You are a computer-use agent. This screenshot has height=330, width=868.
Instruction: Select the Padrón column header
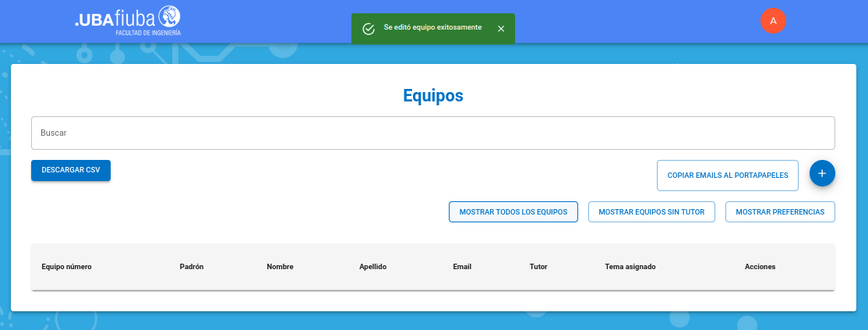[x=192, y=267]
